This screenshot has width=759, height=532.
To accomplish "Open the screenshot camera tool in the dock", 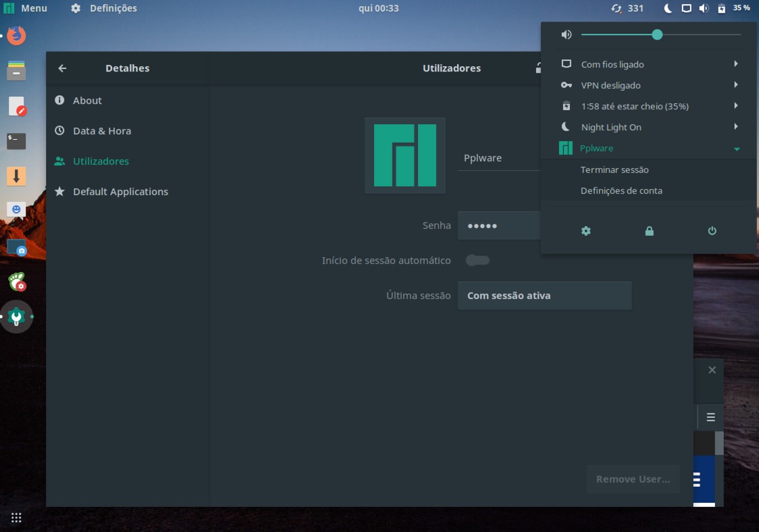I will pyautogui.click(x=15, y=247).
